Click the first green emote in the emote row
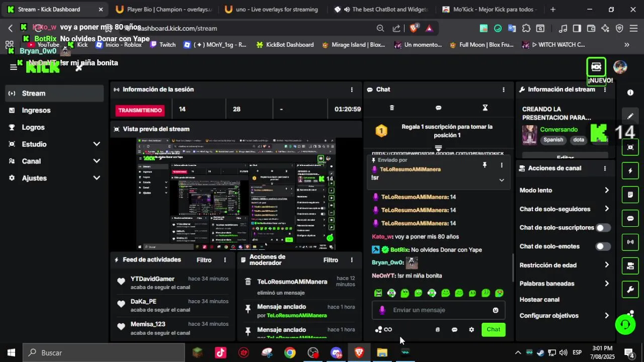This screenshot has width=644, height=362. point(378,293)
